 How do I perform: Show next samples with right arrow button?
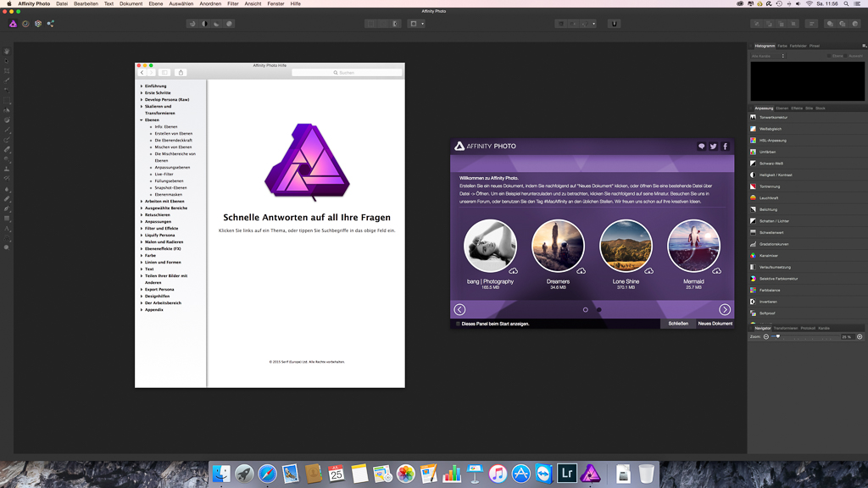pos(725,310)
